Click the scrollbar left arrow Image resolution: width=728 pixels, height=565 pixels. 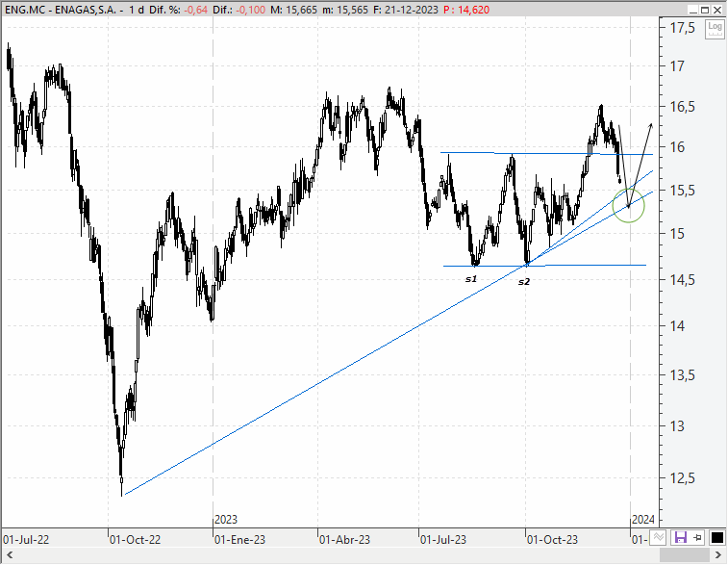tap(10, 554)
